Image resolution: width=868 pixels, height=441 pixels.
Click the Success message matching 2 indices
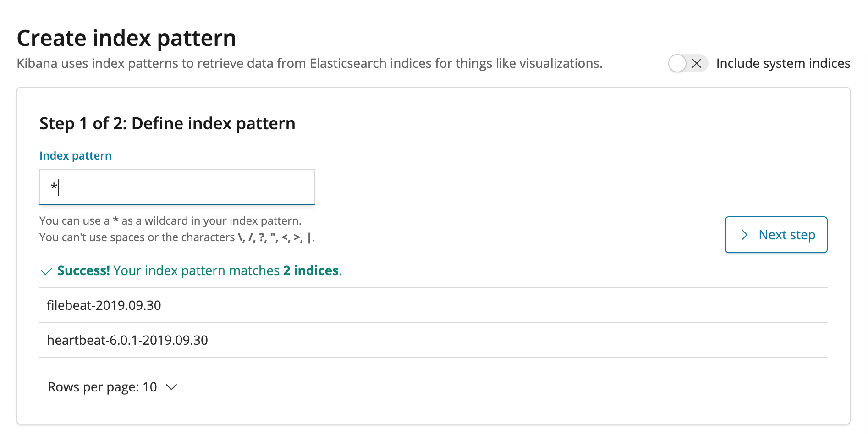(x=199, y=270)
